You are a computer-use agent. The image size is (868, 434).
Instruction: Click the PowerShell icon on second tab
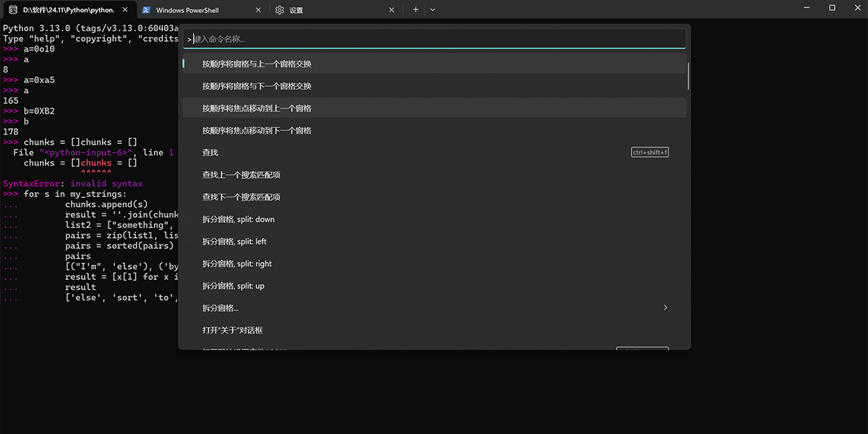146,10
